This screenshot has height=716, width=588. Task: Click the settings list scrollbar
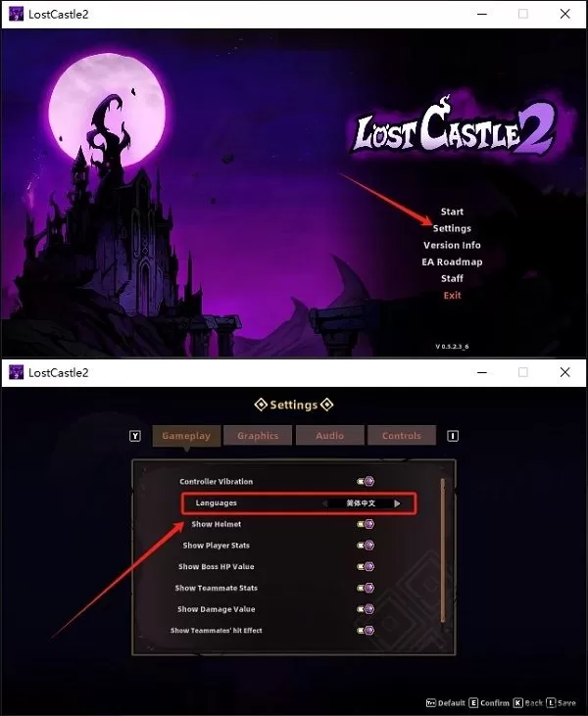point(442,550)
